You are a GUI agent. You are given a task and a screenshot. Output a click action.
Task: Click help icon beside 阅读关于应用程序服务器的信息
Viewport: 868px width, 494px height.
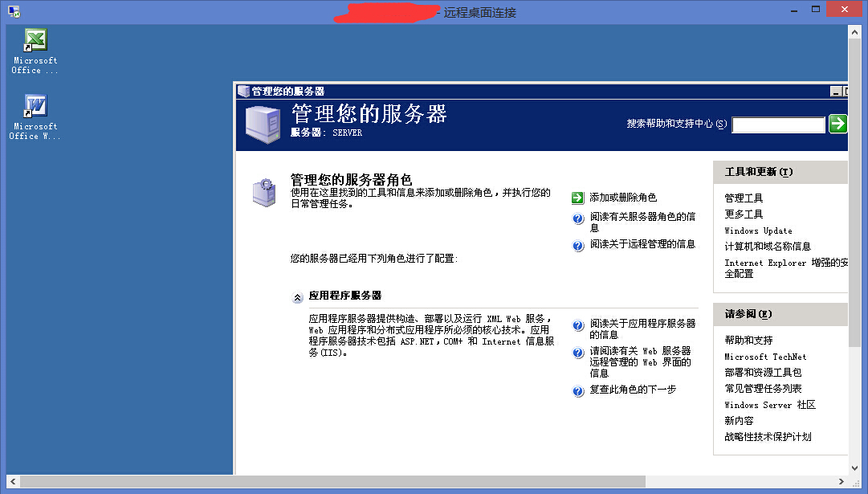[x=578, y=325]
